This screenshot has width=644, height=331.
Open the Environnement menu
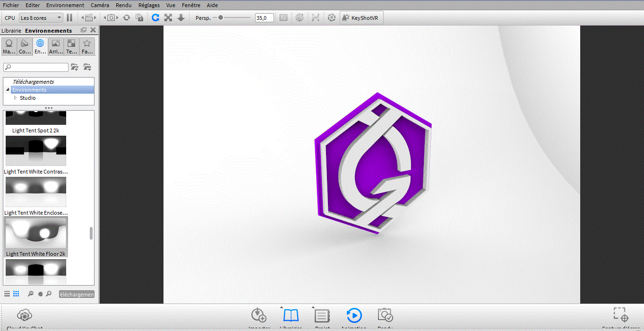coord(65,5)
